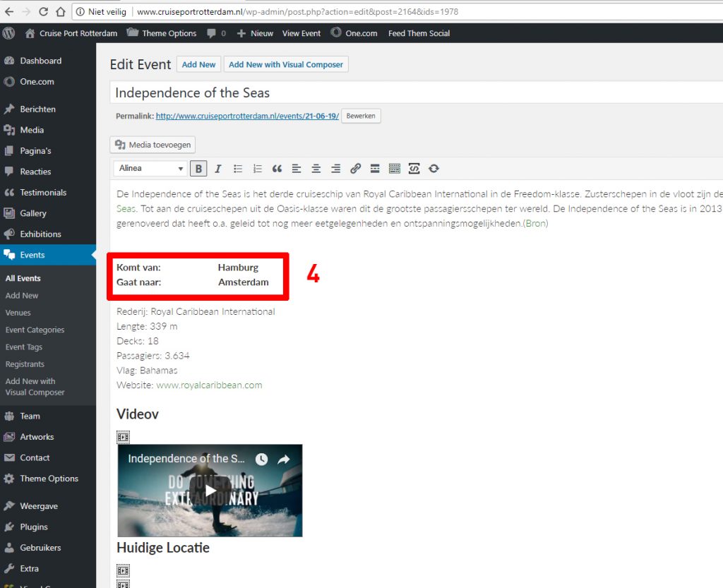Open the event permalink URL

pyautogui.click(x=247, y=116)
